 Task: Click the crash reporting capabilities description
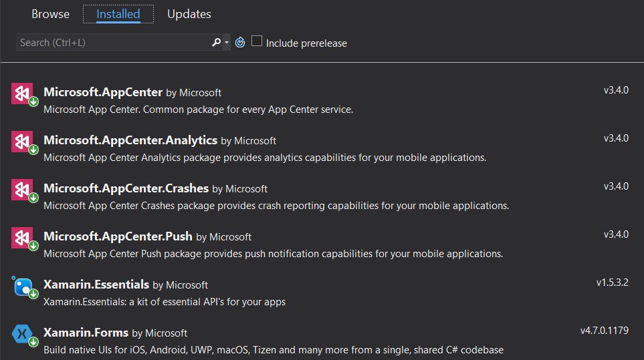coord(276,206)
